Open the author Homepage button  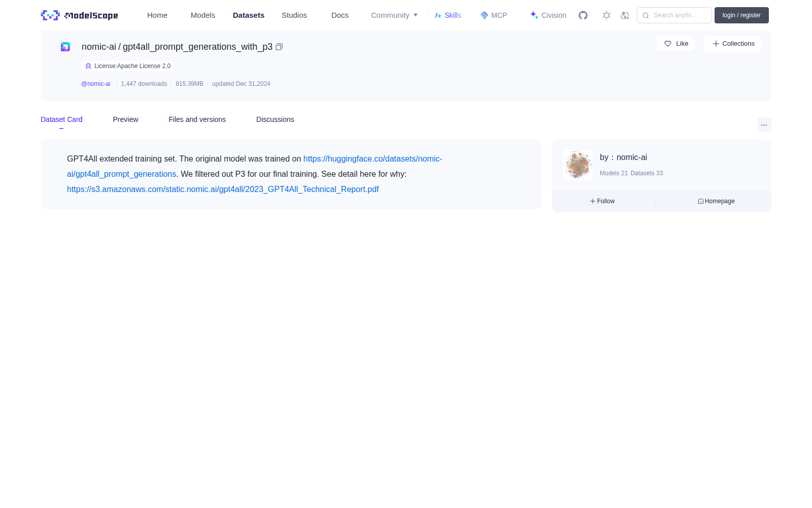tap(716, 201)
